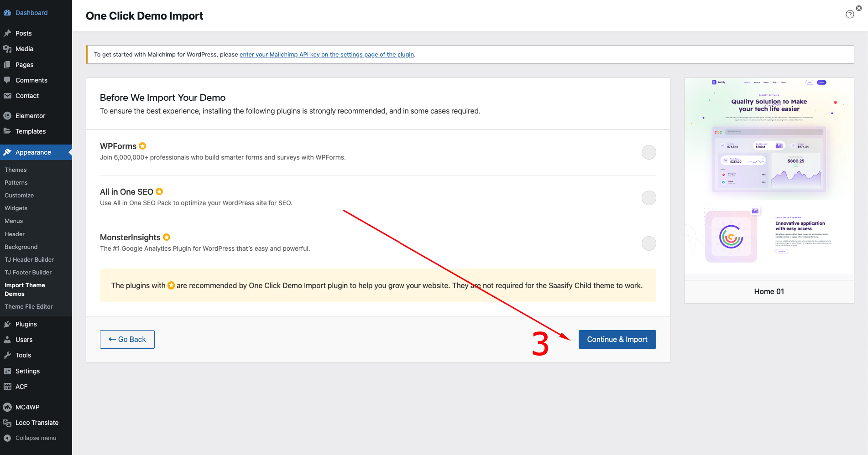Click the Loco Translate icon
The height and width of the screenshot is (455, 868).
click(7, 423)
